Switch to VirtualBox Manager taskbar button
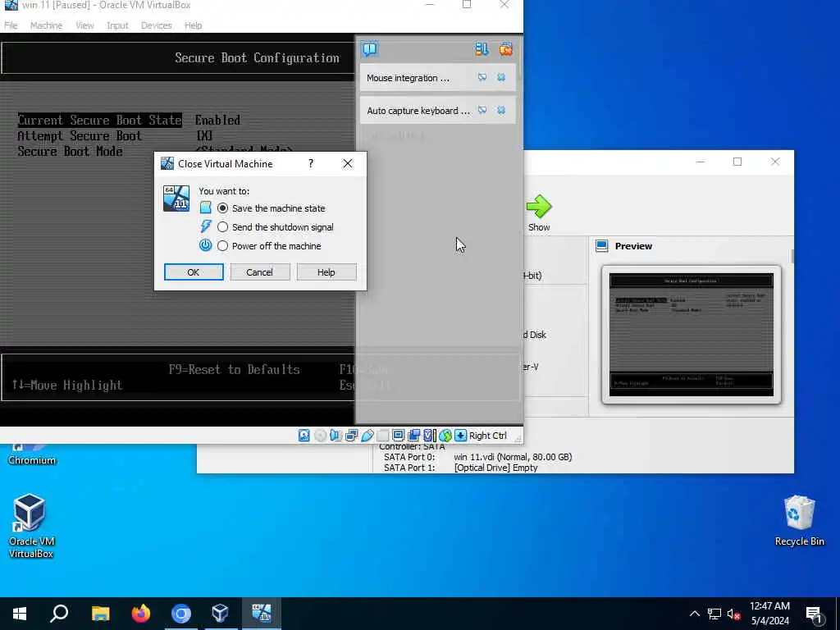The width and height of the screenshot is (840, 630). point(221,614)
